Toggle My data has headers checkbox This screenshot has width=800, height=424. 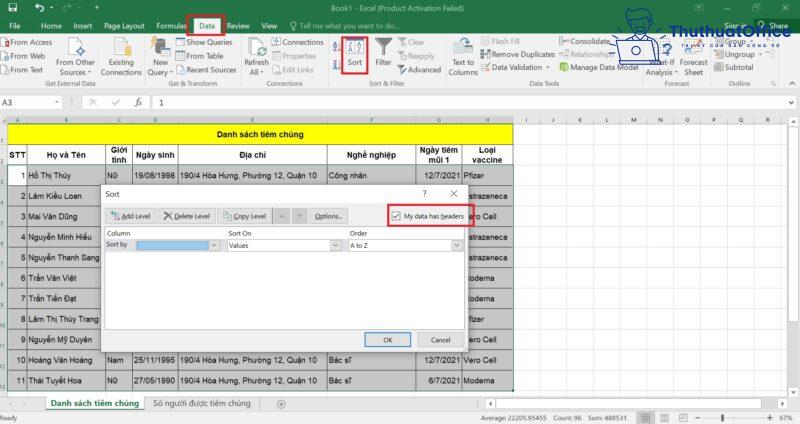(396, 216)
